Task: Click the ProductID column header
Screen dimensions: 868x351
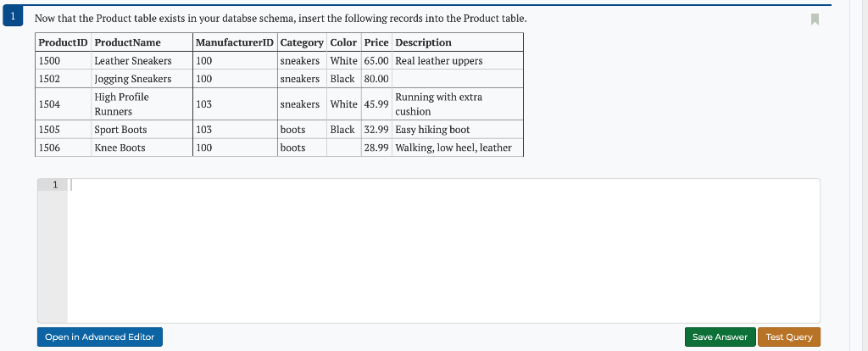Action: pos(63,42)
